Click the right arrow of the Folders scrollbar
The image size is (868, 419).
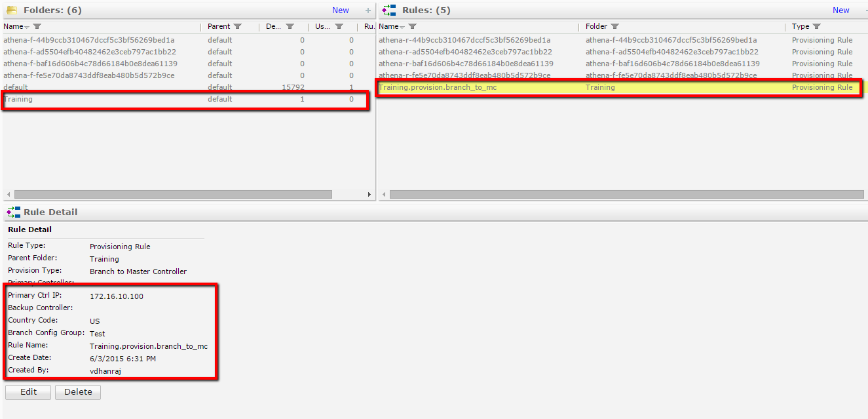point(369,195)
